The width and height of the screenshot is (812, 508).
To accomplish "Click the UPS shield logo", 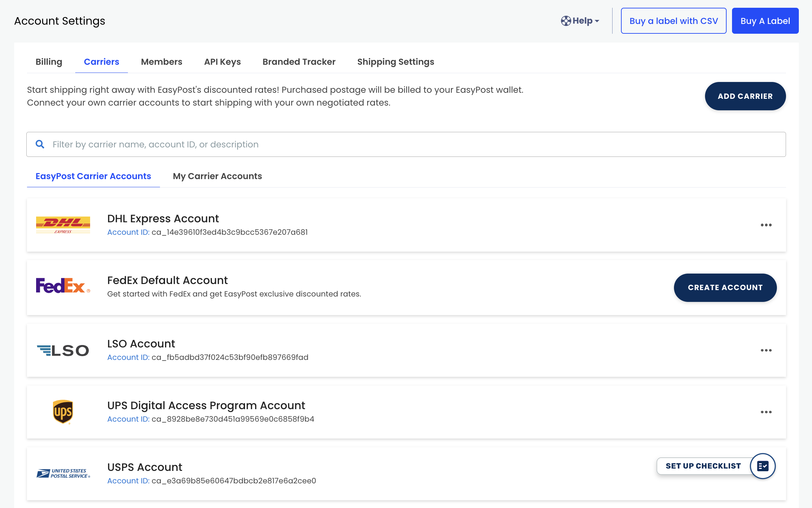I will click(x=63, y=412).
